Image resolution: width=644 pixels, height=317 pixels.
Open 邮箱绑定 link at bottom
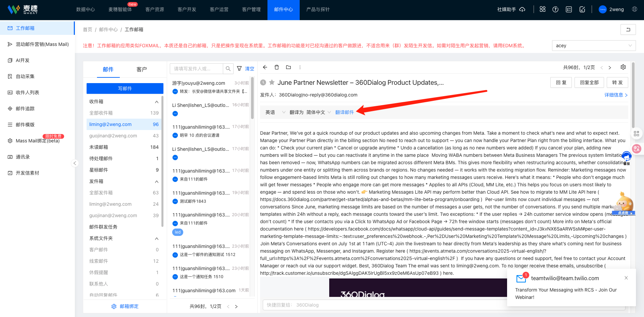click(125, 306)
